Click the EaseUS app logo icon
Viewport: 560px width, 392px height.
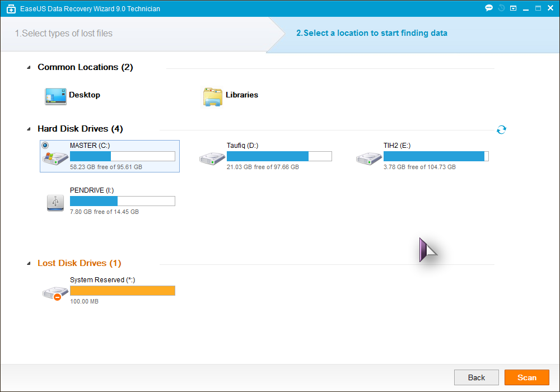click(x=11, y=9)
